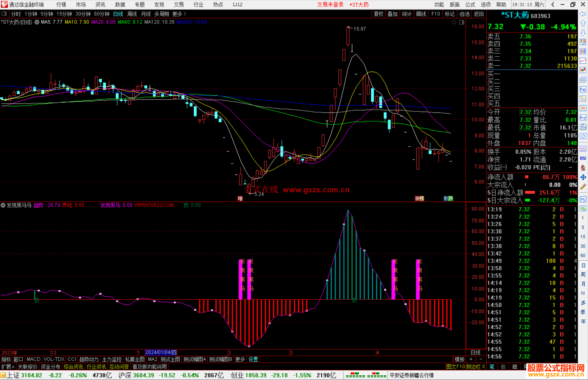Viewport: 588px width, 380px height.
Task: Click the 设置 indicator settings button
Action: (253, 359)
